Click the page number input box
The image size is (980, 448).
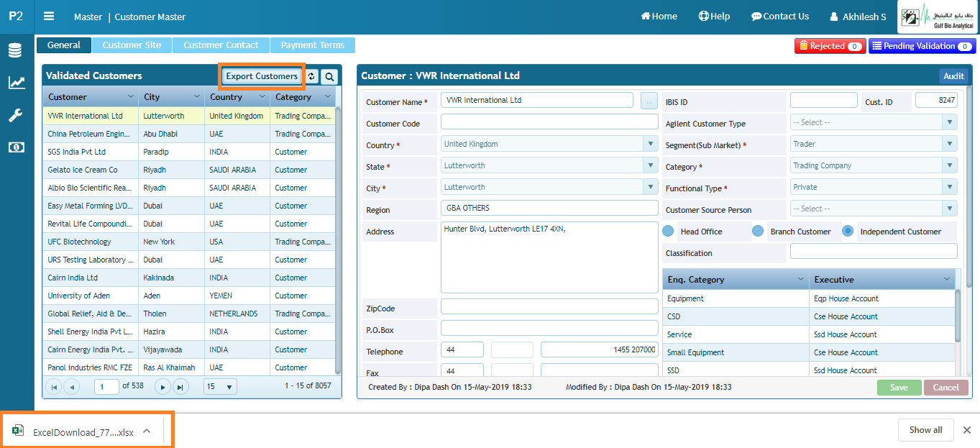(x=106, y=387)
